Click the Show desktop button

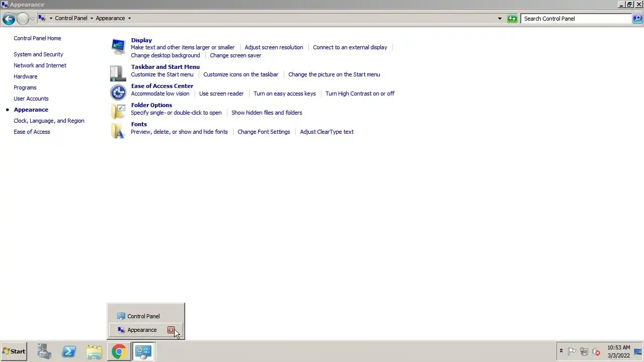[x=638, y=351]
